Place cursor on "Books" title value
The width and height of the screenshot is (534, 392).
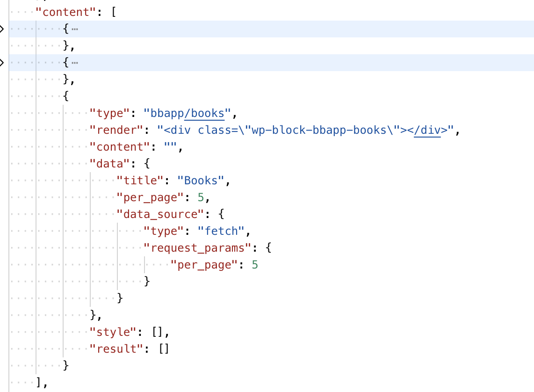[x=201, y=181]
